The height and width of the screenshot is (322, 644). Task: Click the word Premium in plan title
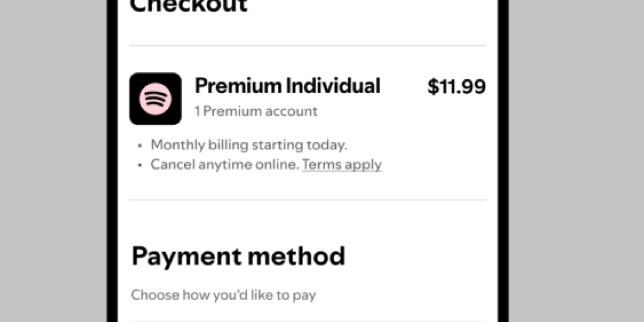[237, 86]
